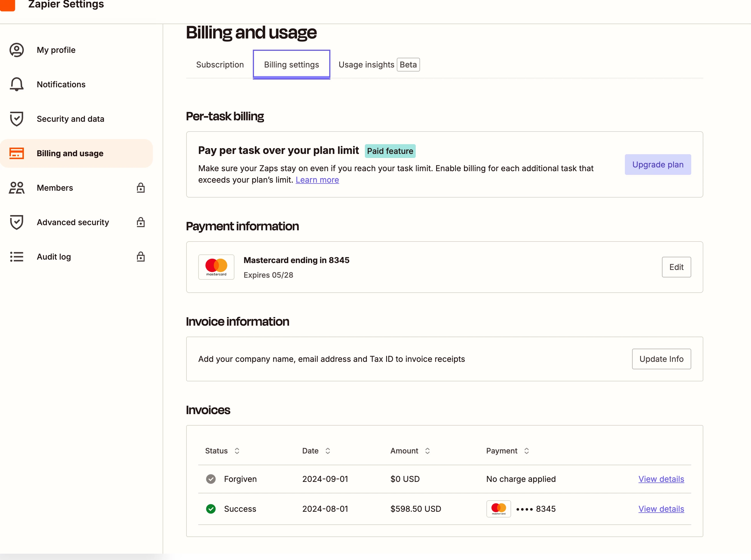Click the Upgrade plan button
The width and height of the screenshot is (751, 560).
[x=657, y=165]
